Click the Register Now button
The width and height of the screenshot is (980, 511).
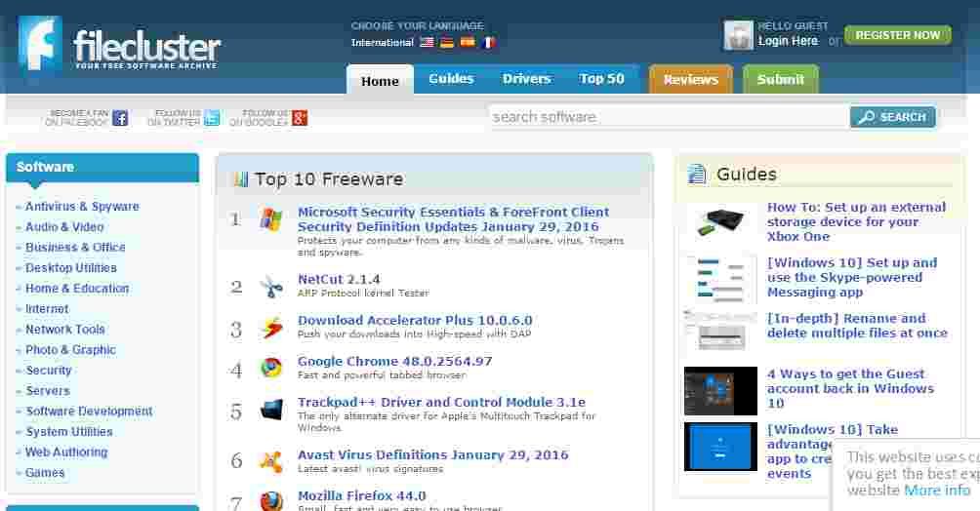point(897,36)
